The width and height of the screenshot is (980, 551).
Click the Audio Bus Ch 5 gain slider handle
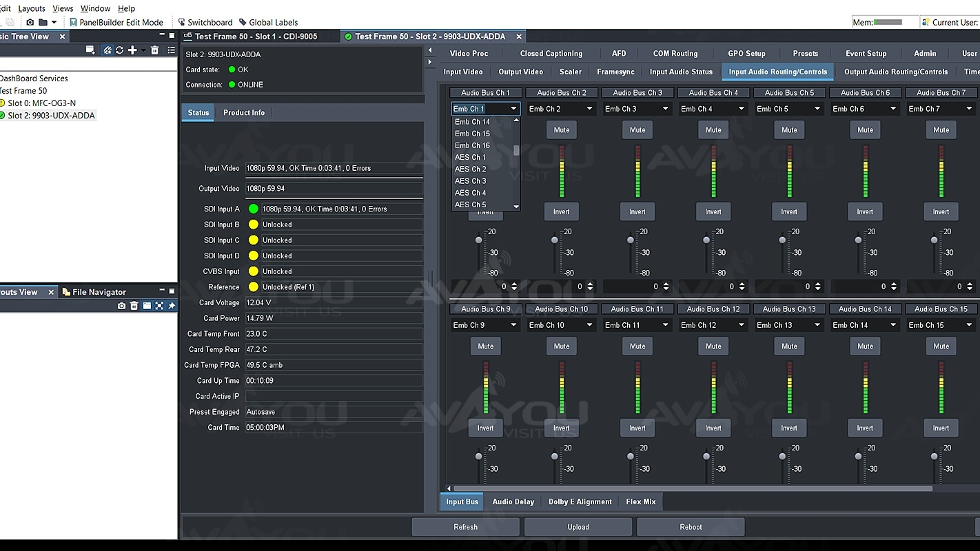tap(782, 240)
